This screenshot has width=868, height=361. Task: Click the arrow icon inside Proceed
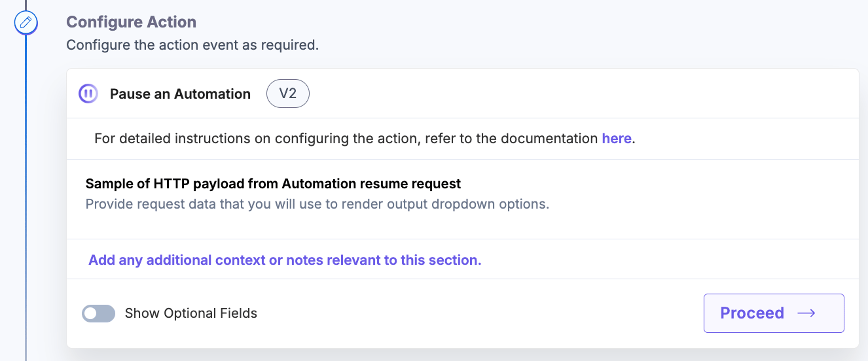[x=806, y=313]
